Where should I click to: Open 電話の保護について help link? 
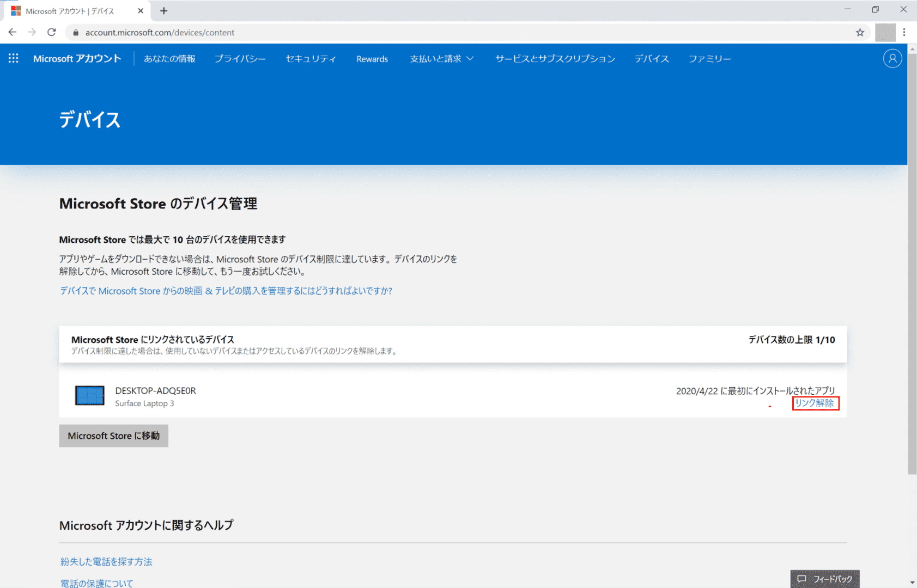pos(96,583)
